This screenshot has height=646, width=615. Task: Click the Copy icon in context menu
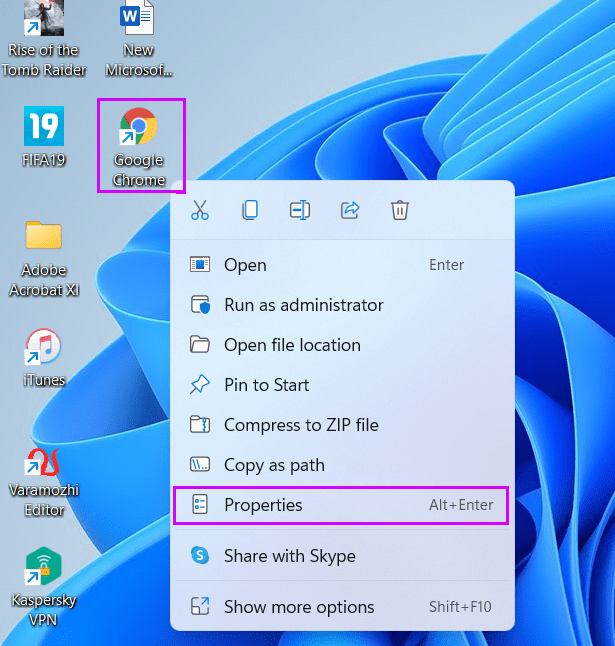point(250,210)
